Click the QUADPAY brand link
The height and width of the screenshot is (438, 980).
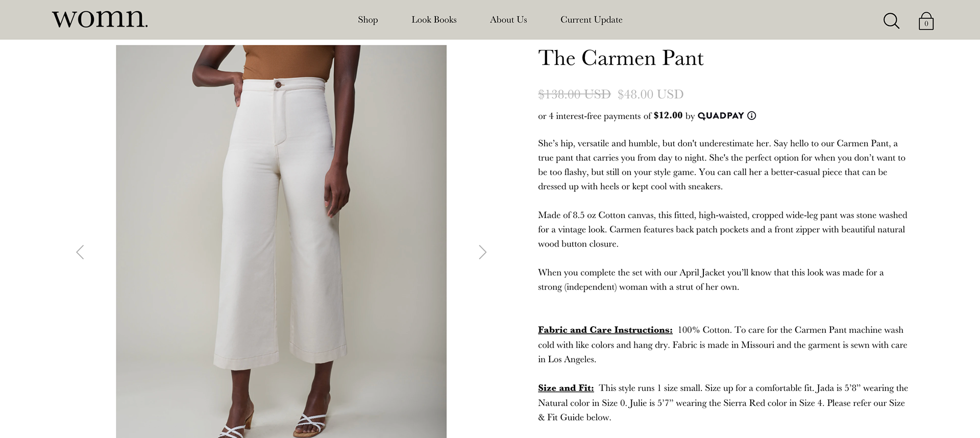coord(721,115)
